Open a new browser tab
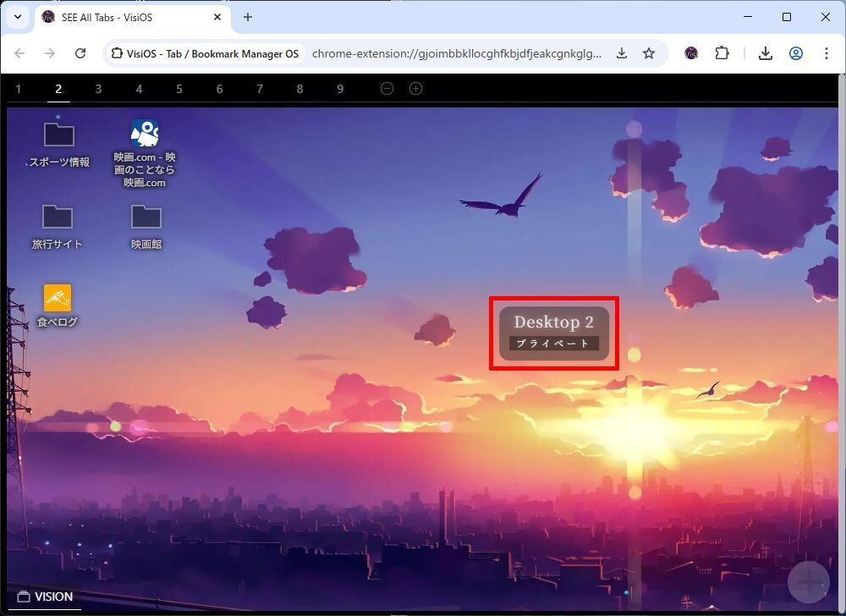This screenshot has width=846, height=616. [248, 17]
